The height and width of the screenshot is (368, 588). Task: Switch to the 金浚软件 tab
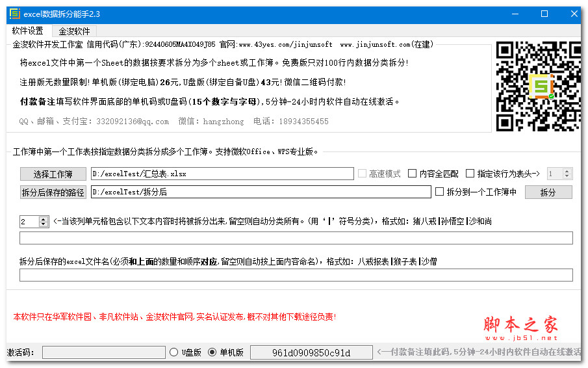point(74,31)
